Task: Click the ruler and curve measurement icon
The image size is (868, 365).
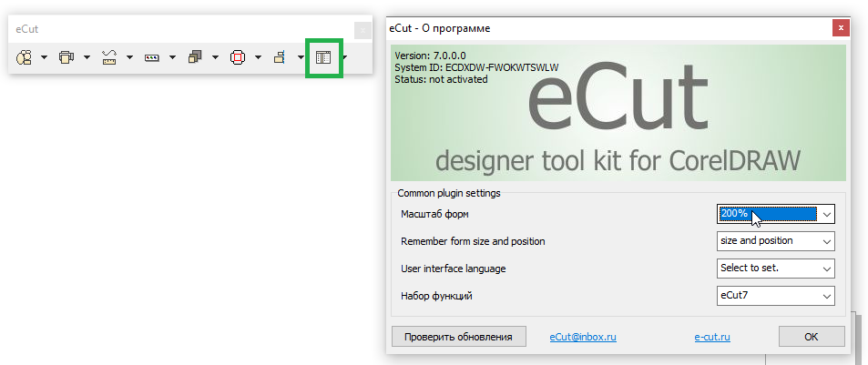Action: click(109, 57)
